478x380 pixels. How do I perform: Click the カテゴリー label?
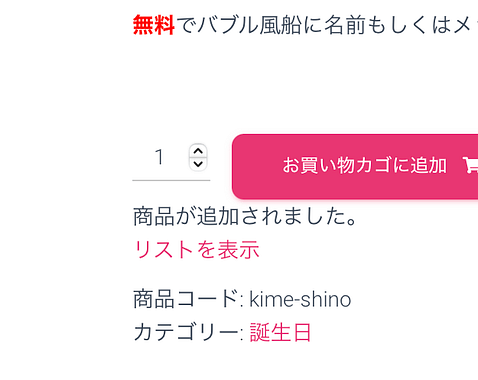coord(188,332)
